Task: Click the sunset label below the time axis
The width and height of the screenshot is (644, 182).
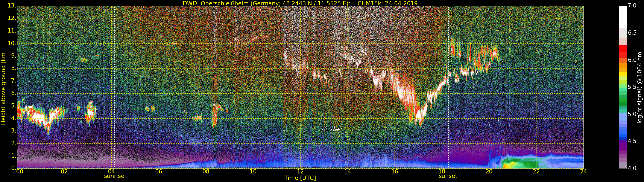Action: coord(448,176)
